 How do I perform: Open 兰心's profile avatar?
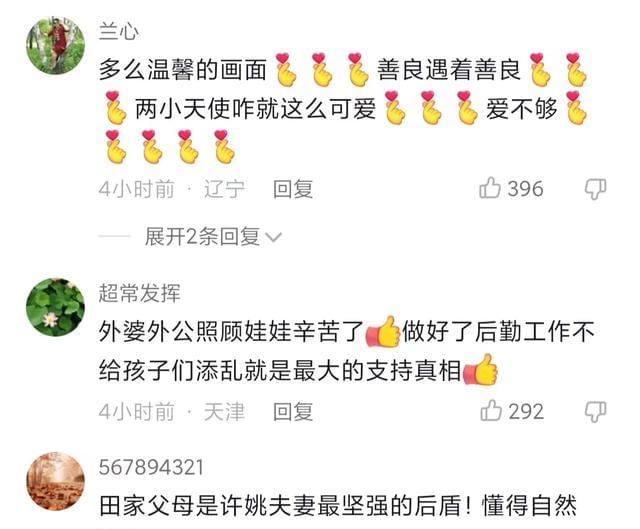(56, 45)
